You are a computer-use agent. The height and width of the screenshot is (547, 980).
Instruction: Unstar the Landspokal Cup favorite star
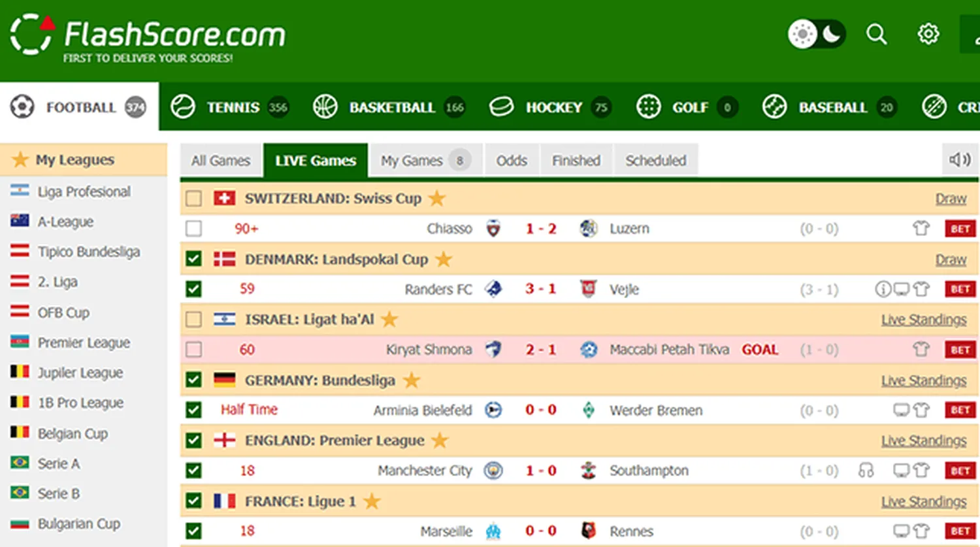(444, 259)
